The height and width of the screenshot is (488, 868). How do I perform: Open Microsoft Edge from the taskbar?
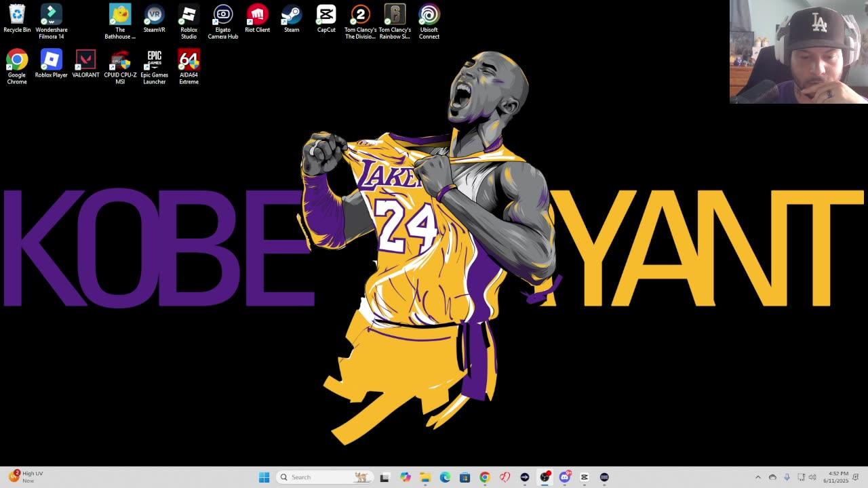click(x=445, y=477)
